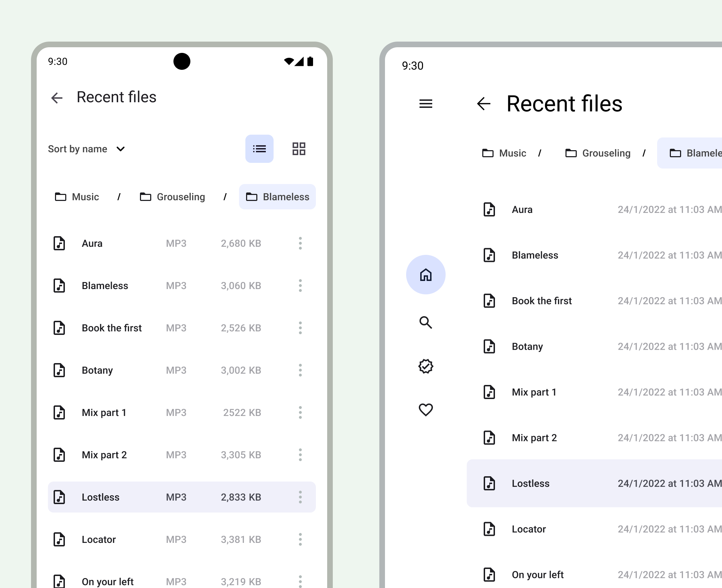This screenshot has width=722, height=588.
Task: Expand the Sort by name dropdown
Action: pyautogui.click(x=86, y=149)
